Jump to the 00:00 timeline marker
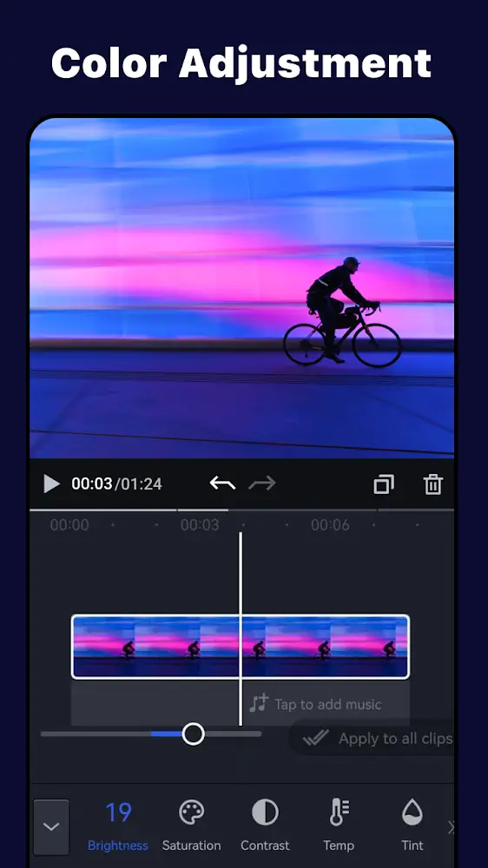Image resolution: width=488 pixels, height=868 pixels. tap(69, 525)
